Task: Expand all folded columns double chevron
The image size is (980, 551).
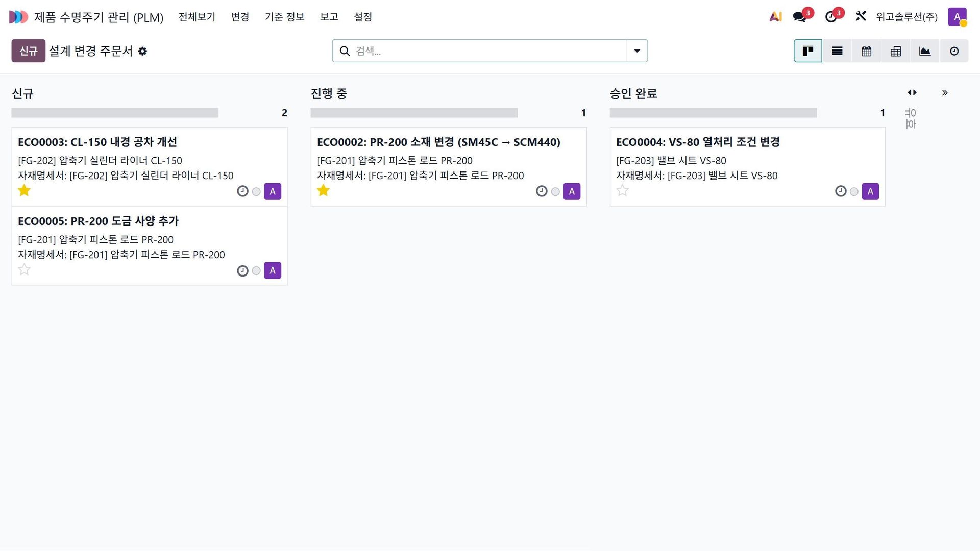Action: [945, 93]
